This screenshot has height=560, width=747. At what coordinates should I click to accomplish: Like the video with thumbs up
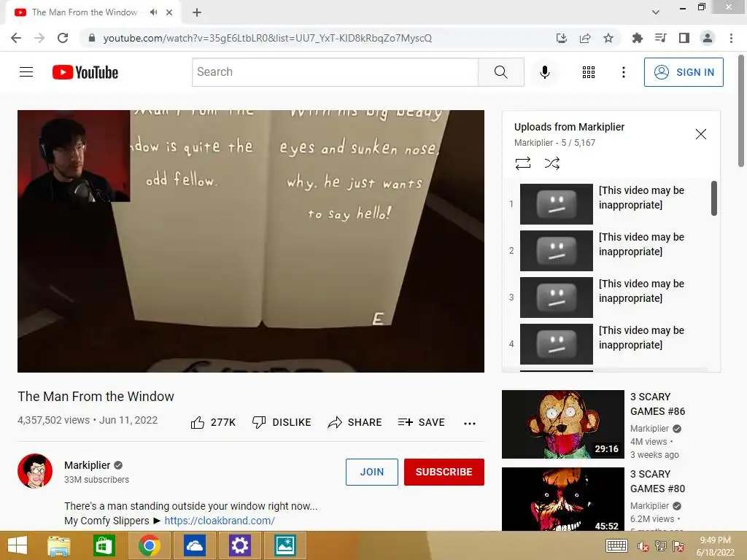pos(213,422)
